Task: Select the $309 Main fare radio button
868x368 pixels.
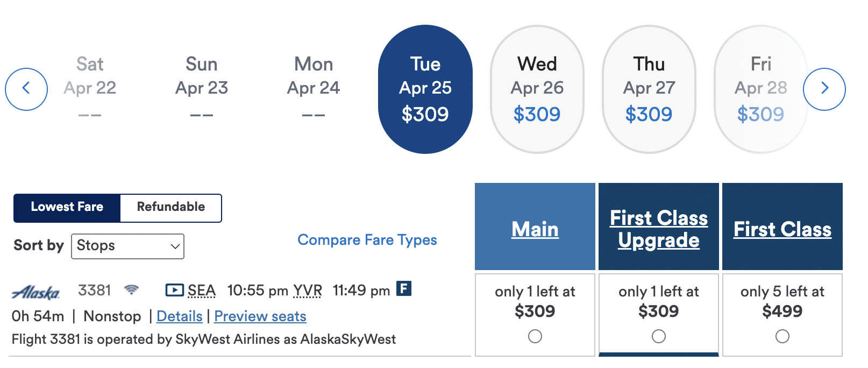Action: point(535,336)
